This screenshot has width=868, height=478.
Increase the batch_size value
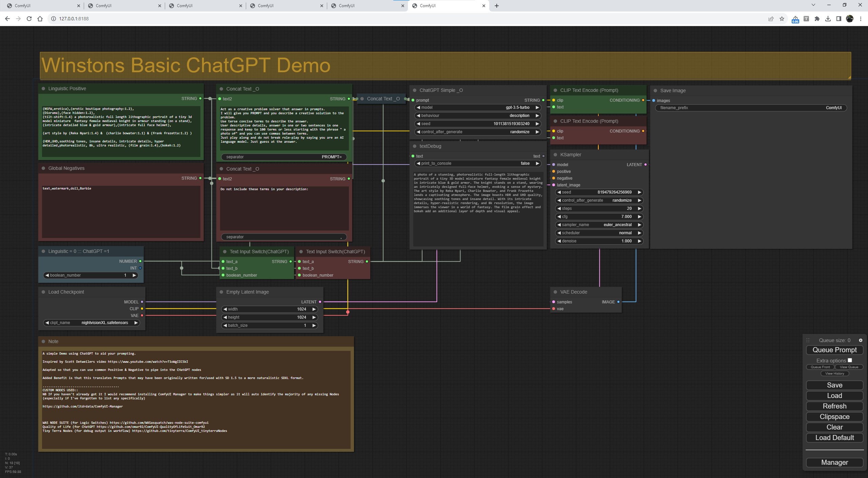[314, 325]
